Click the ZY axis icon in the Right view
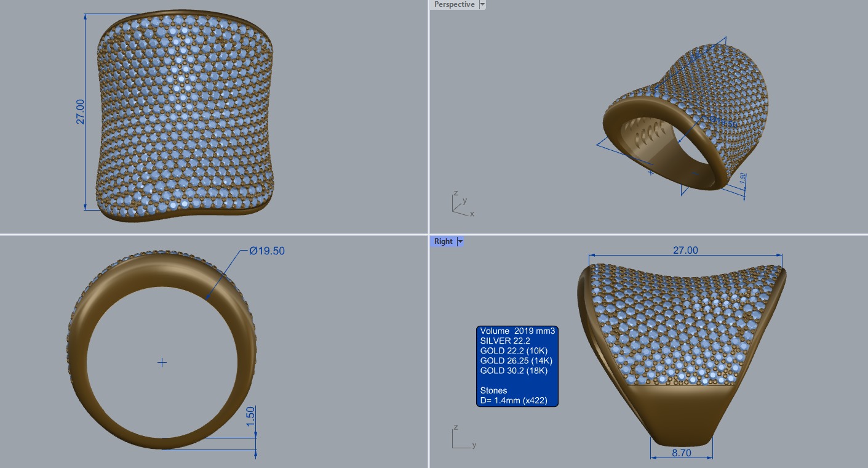Image resolution: width=868 pixels, height=468 pixels. [463, 437]
